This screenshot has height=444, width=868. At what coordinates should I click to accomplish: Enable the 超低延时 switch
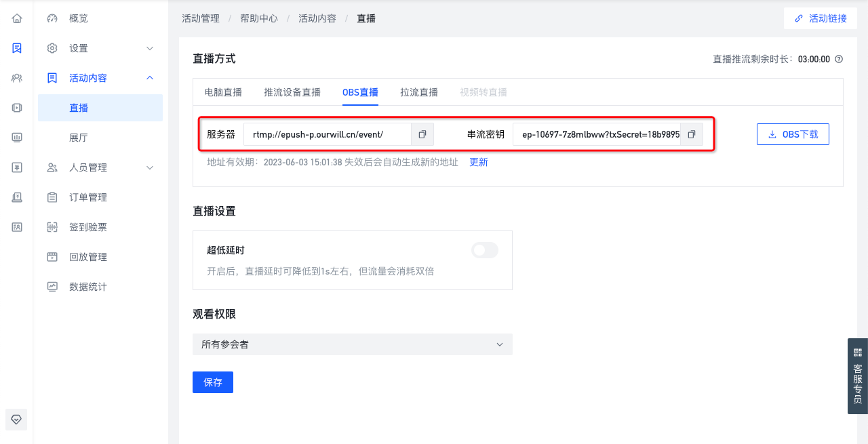coord(485,250)
